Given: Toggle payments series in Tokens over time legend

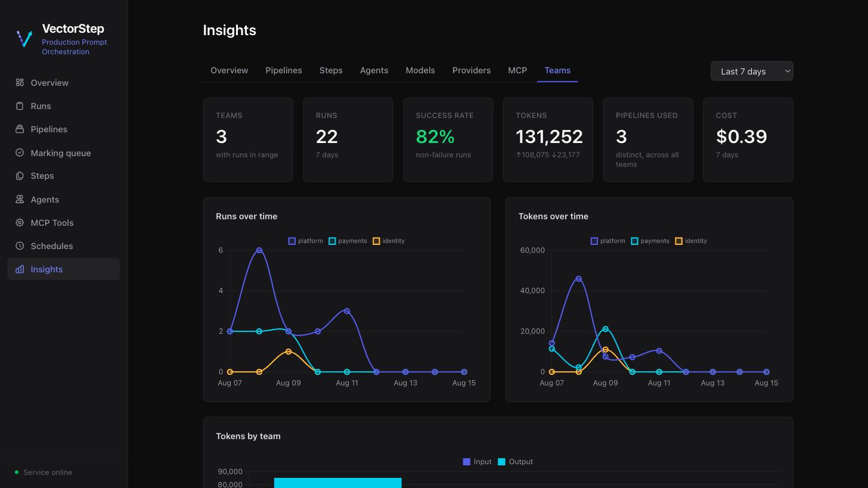Looking at the screenshot, I should pos(650,241).
